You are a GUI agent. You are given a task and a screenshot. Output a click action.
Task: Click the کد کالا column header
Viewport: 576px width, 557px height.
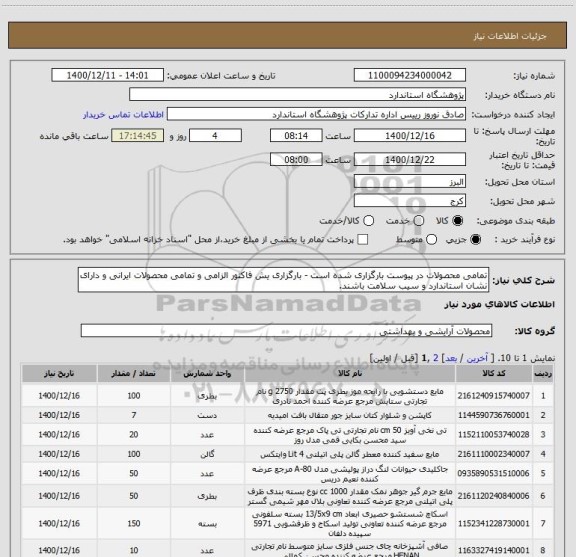(494, 374)
